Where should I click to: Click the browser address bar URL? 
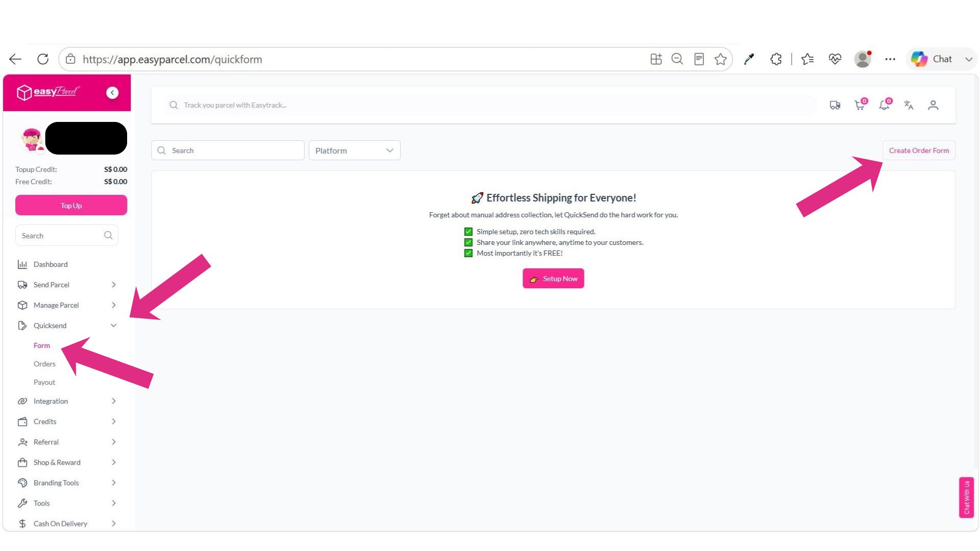(x=172, y=59)
